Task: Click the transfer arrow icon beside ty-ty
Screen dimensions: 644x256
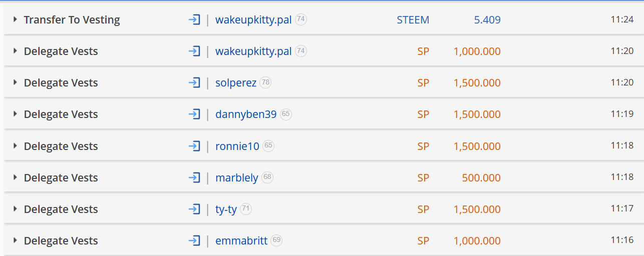Action: click(x=194, y=209)
